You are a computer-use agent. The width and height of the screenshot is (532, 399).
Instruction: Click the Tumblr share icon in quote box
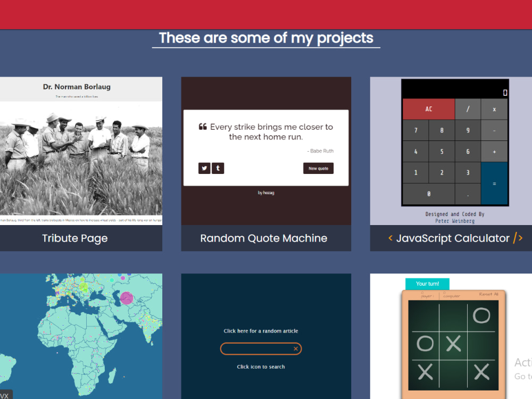[x=218, y=168]
